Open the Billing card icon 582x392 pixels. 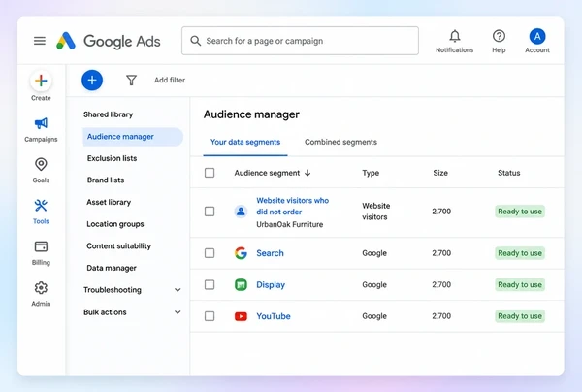(x=41, y=246)
